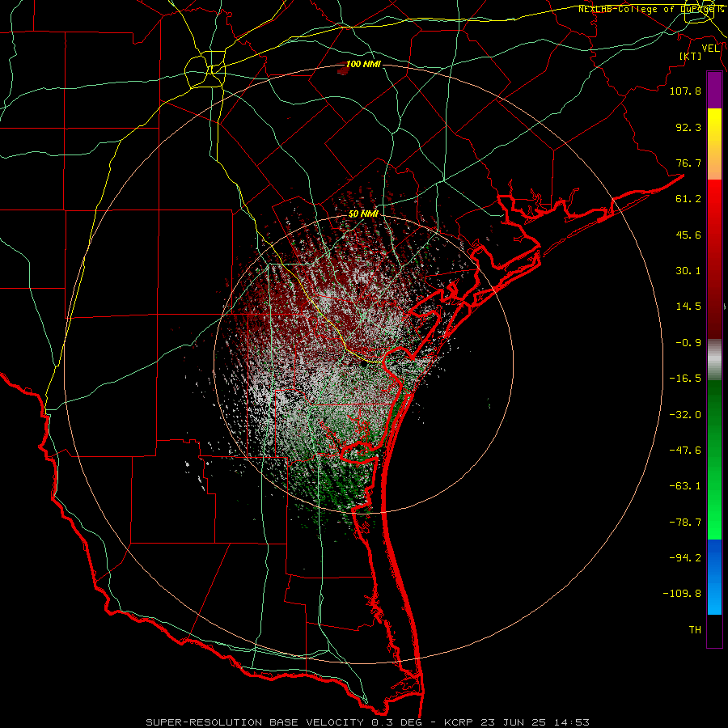Select the 61.2 legend value
Image resolution: width=728 pixels, height=728 pixels.
click(x=688, y=199)
